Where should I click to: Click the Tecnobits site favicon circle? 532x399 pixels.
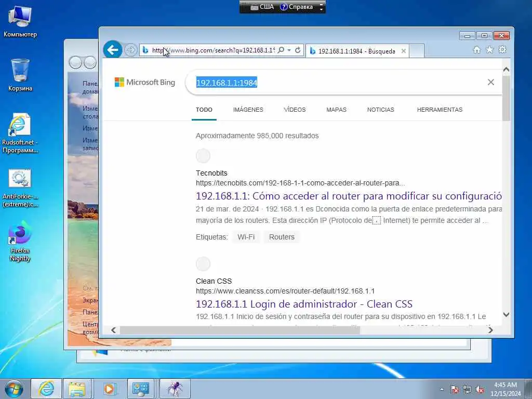point(203,156)
